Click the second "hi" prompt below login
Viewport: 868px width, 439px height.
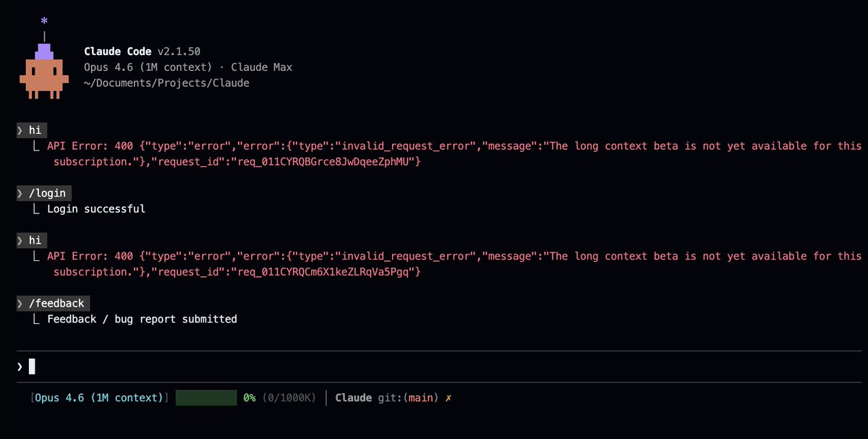pos(30,241)
